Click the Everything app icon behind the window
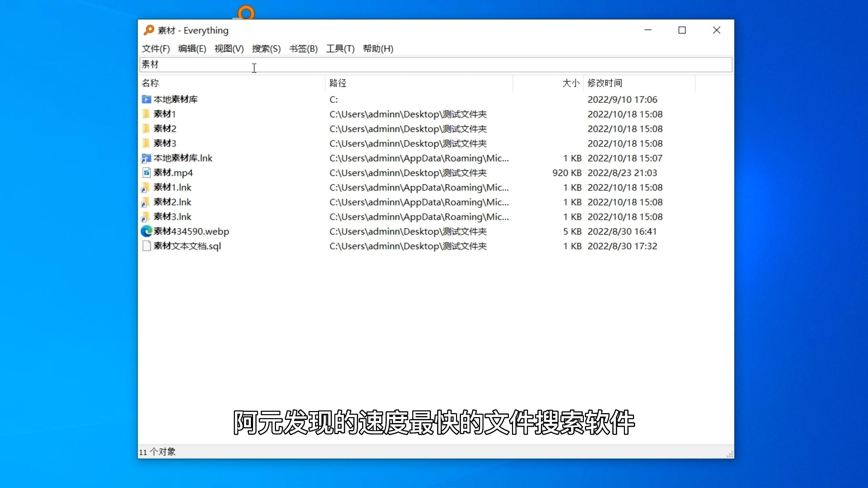868x488 pixels. [245, 13]
